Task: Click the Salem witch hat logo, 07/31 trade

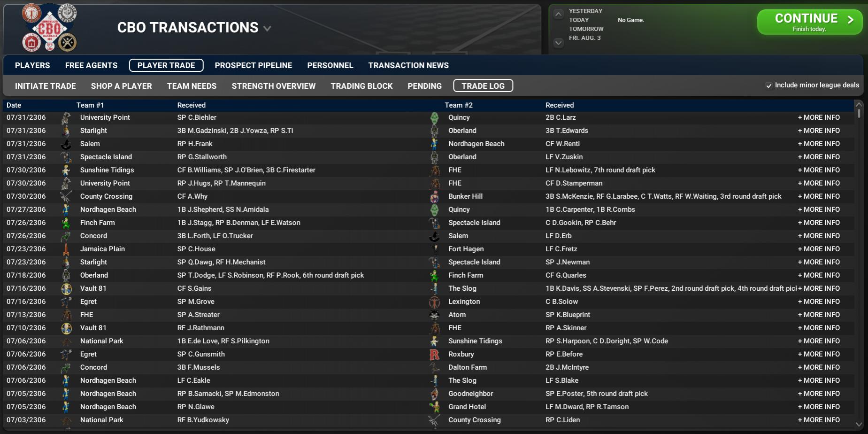Action: tap(66, 144)
